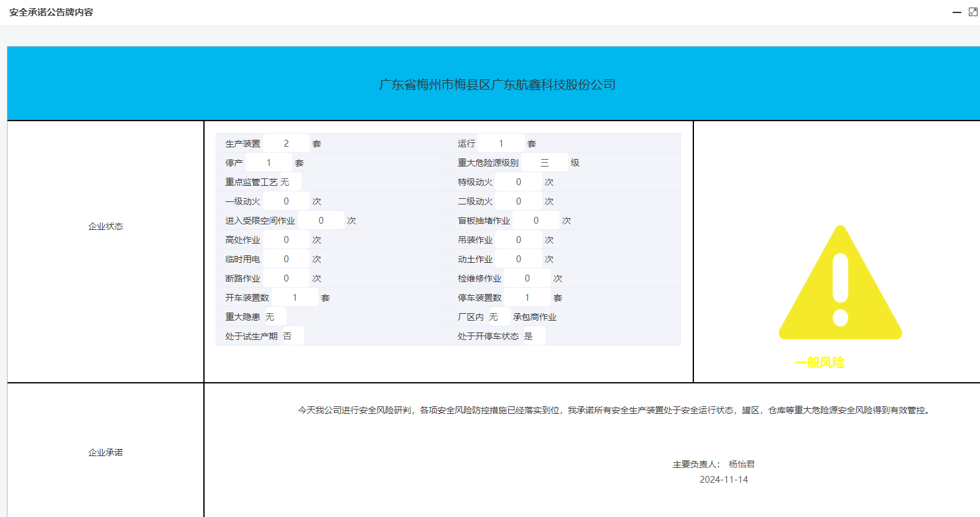Select the 停产 count field

tap(269, 163)
